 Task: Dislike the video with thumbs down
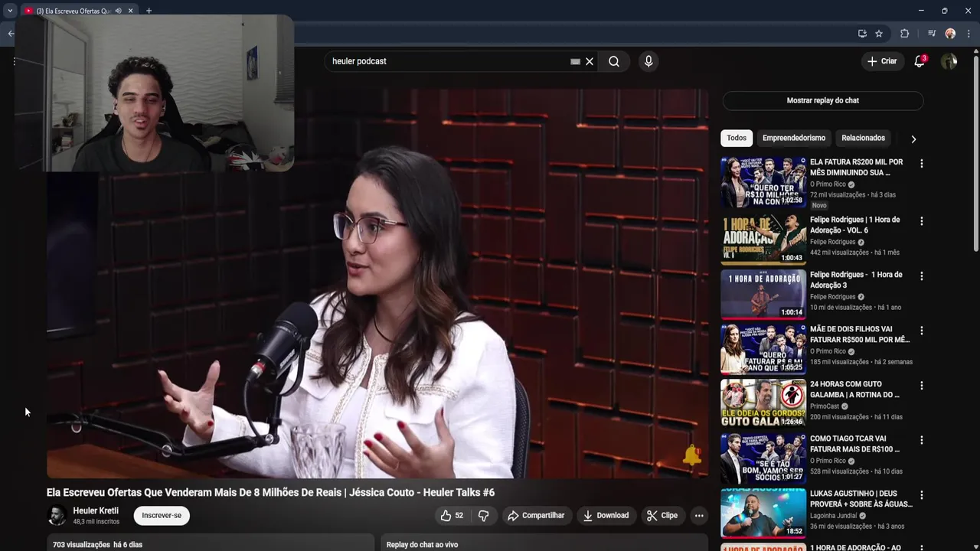point(483,516)
